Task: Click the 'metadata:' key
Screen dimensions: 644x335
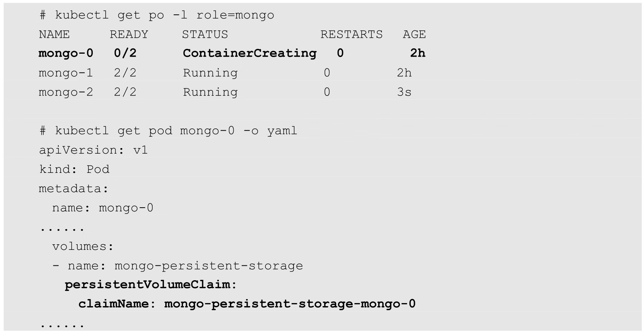Action: [x=74, y=189]
